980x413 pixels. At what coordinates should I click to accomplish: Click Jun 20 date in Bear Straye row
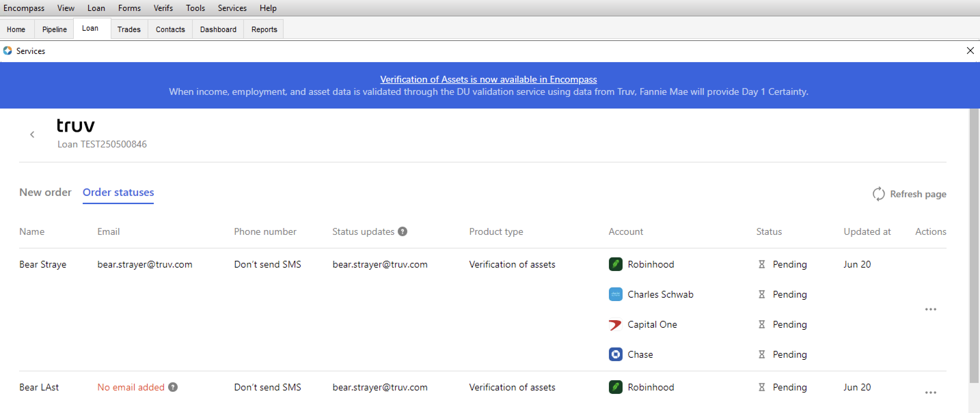click(857, 264)
